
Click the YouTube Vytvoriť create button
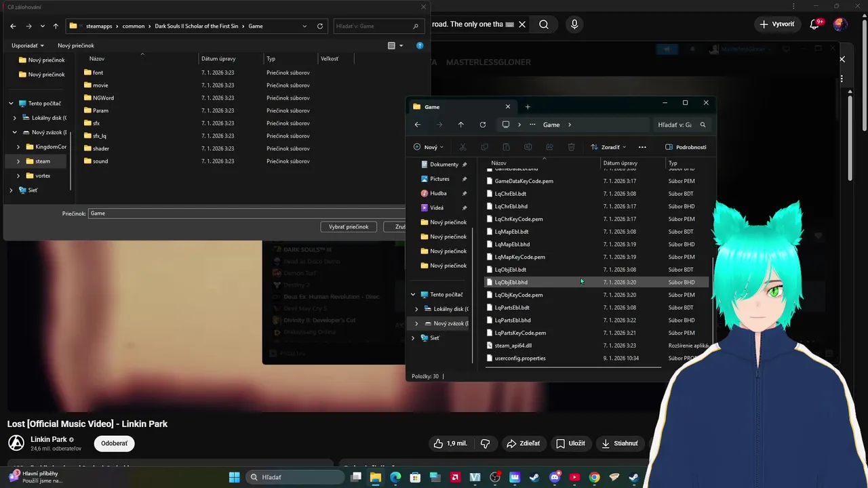[777, 24]
